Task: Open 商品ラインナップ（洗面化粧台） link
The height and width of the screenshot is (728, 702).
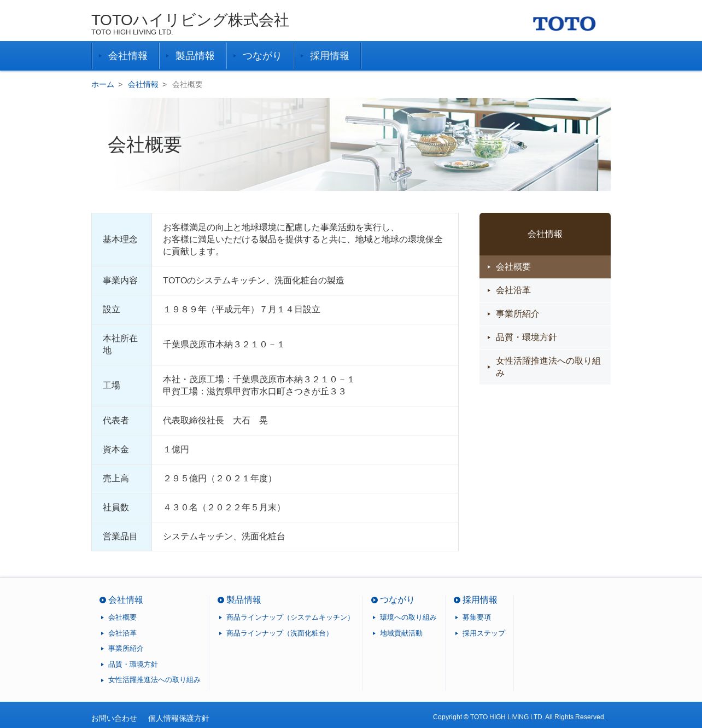Action: pyautogui.click(x=279, y=633)
